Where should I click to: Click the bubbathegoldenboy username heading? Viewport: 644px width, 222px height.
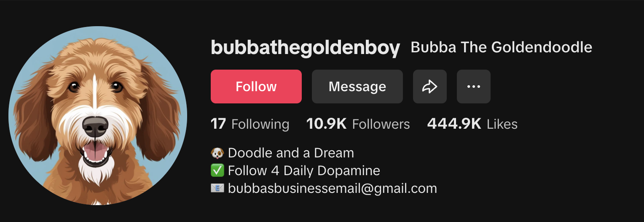click(x=306, y=48)
